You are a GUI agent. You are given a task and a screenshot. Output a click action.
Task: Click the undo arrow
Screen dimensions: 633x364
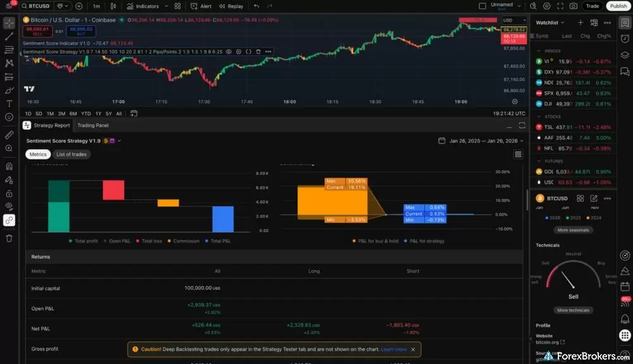(x=256, y=6)
